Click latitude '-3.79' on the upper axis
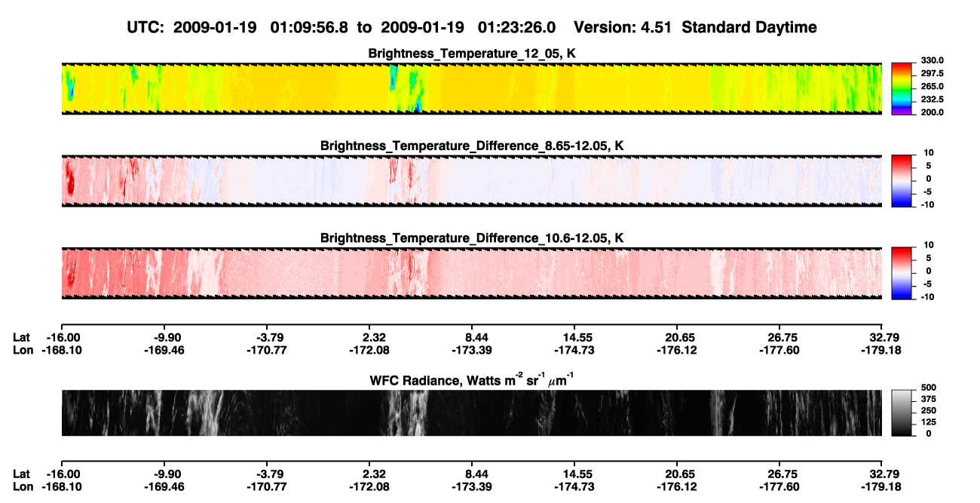980x503 pixels. [x=270, y=338]
